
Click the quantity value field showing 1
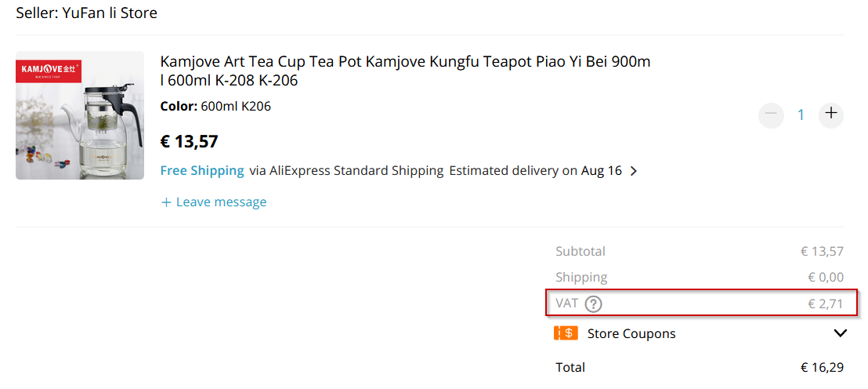[x=801, y=115]
